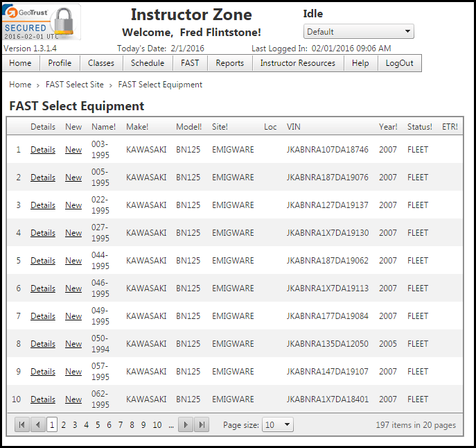Screen dimensions: 476x448
Task: Follow the FAST Select Site breadcrumb
Action: click(75, 85)
